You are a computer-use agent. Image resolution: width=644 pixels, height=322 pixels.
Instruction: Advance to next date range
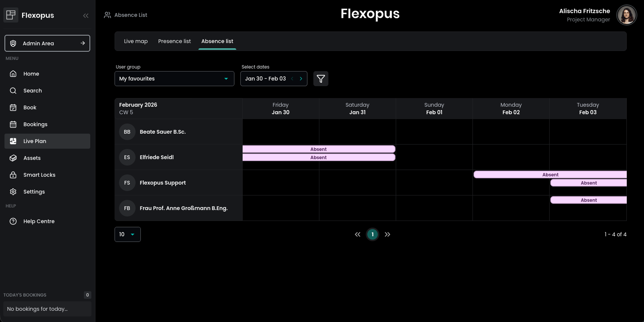pyautogui.click(x=301, y=79)
